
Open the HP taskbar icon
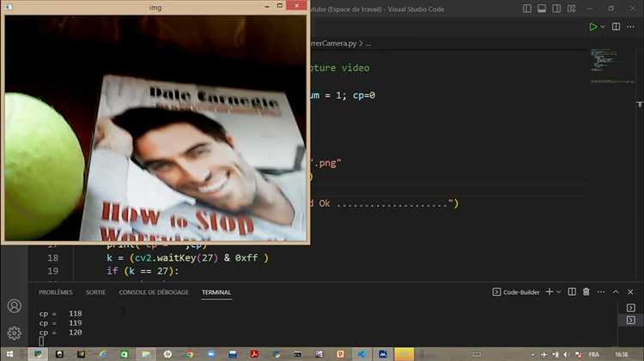click(167, 354)
